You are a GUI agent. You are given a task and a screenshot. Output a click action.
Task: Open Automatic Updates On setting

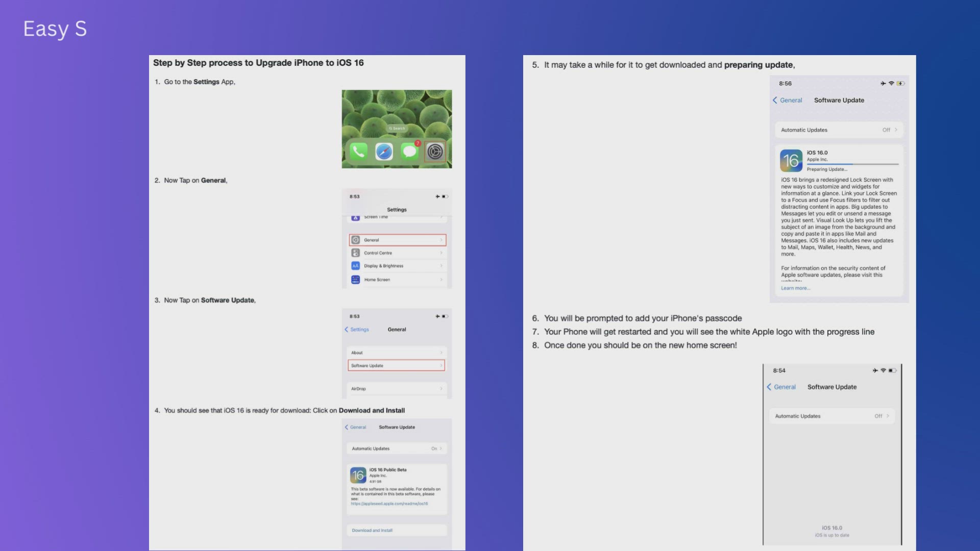pos(397,448)
